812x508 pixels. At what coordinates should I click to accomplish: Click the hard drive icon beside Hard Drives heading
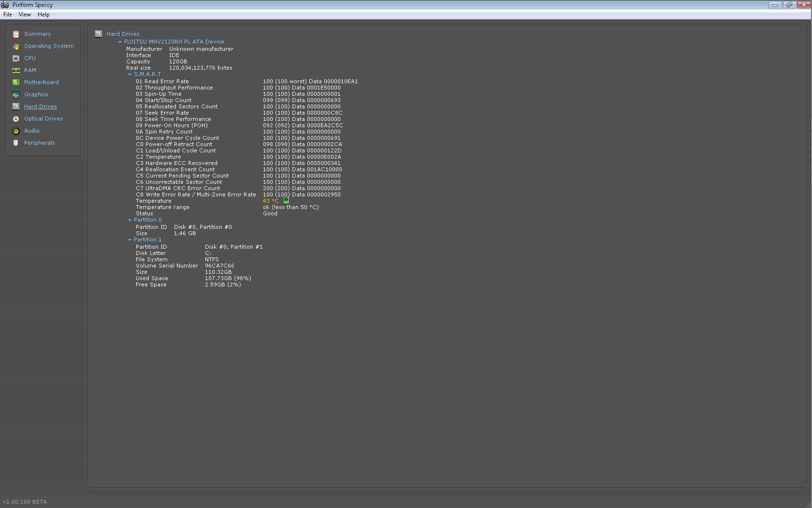click(x=99, y=34)
